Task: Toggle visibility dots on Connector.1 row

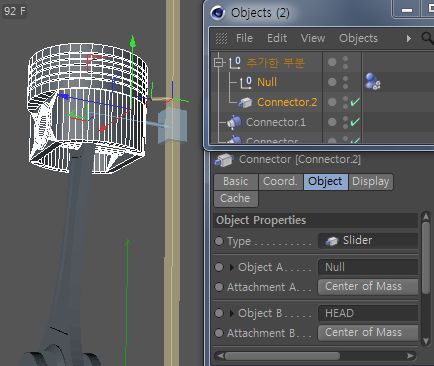Action: coord(345,122)
